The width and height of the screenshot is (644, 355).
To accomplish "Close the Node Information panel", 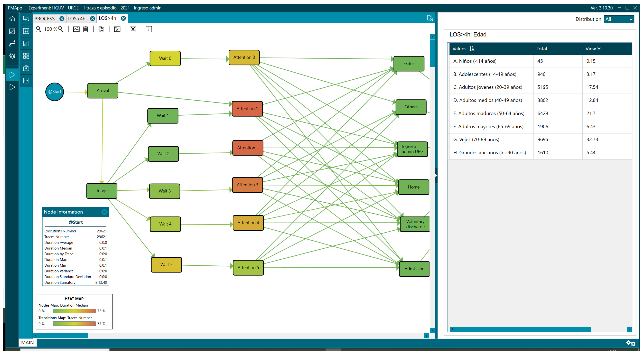I will [x=104, y=212].
